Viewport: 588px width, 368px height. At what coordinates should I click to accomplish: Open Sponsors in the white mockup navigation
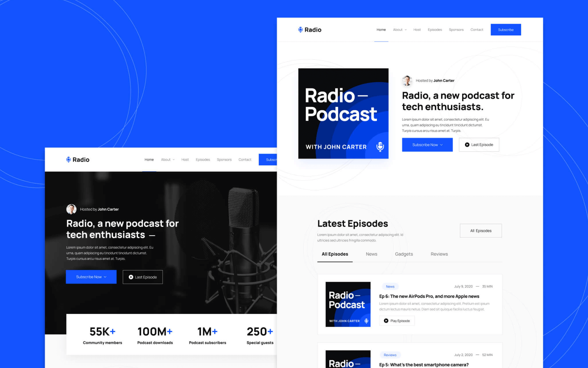[x=456, y=30]
